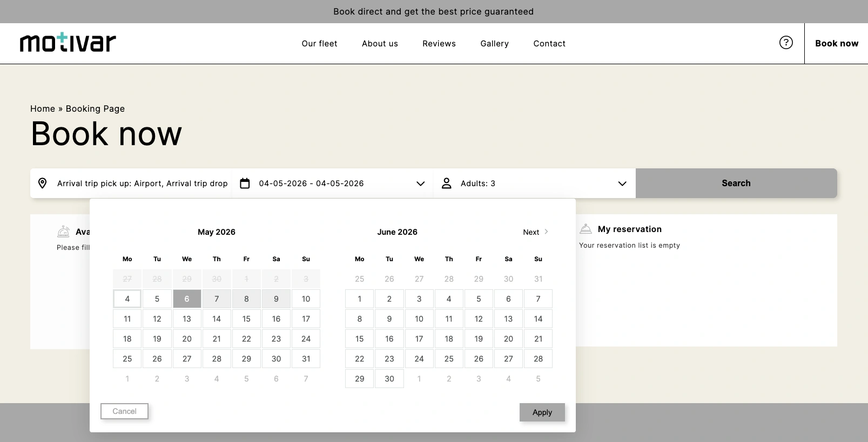The width and height of the screenshot is (868, 442).
Task: Pick May 10 in the calendar
Action: click(x=306, y=299)
